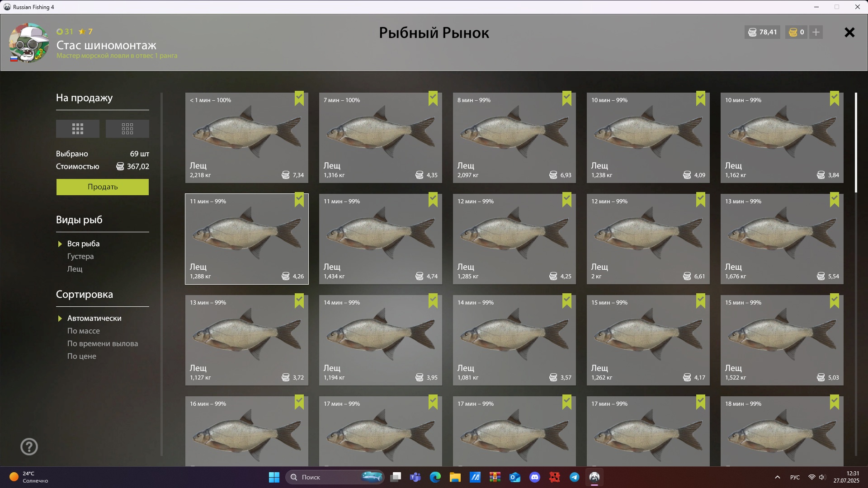
Task: Click the coin icon beside price 6,61
Action: [x=687, y=276]
